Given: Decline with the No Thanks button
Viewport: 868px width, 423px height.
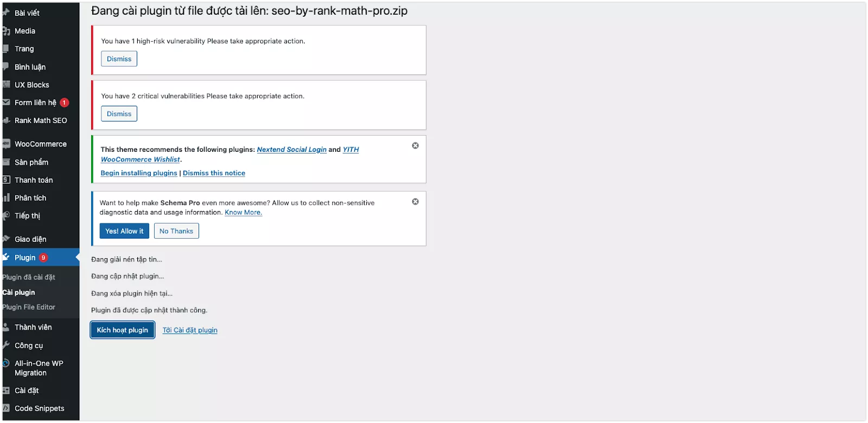Looking at the screenshot, I should 176,231.
